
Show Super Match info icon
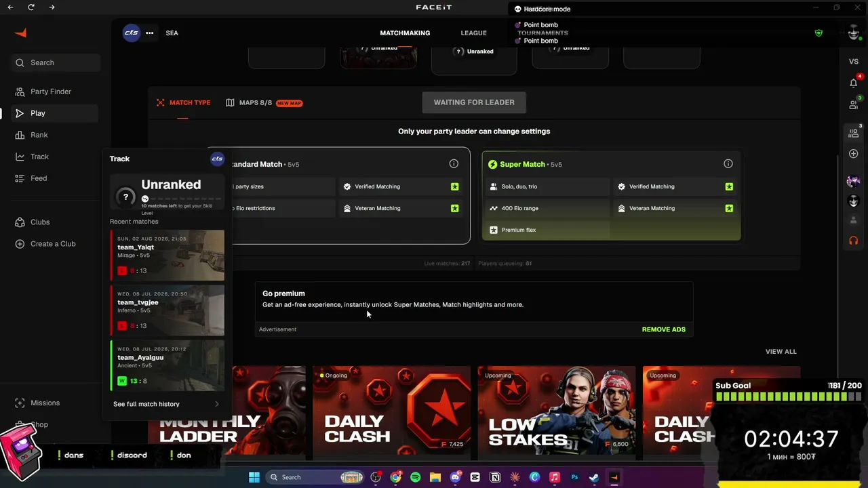[x=728, y=164]
